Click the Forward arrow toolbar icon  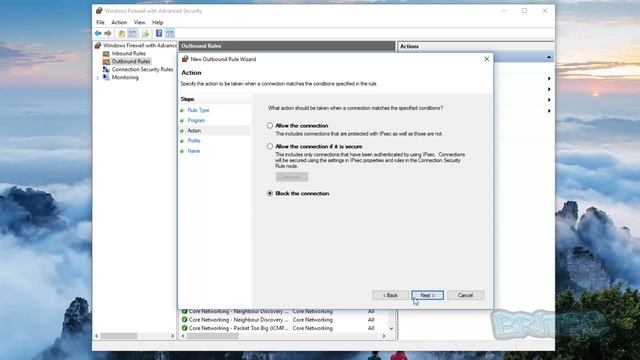108,33
